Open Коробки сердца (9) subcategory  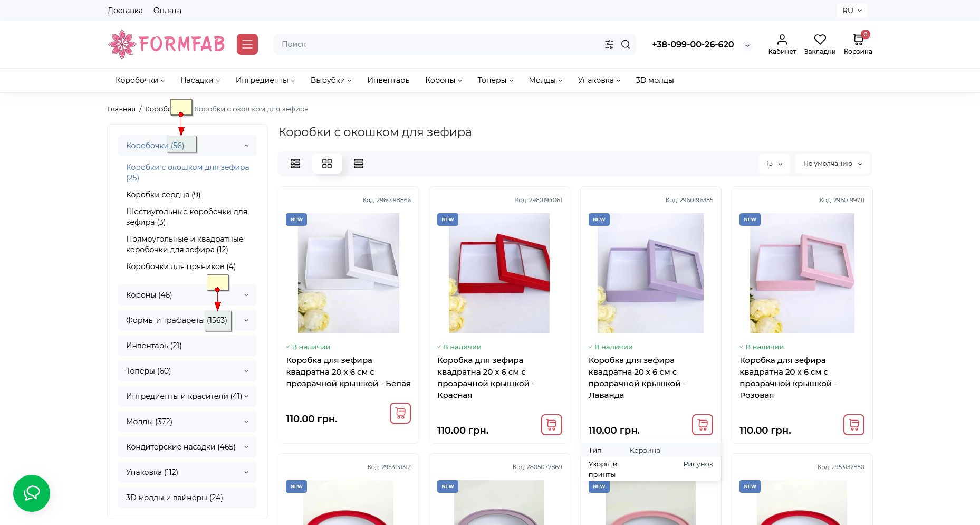point(164,195)
